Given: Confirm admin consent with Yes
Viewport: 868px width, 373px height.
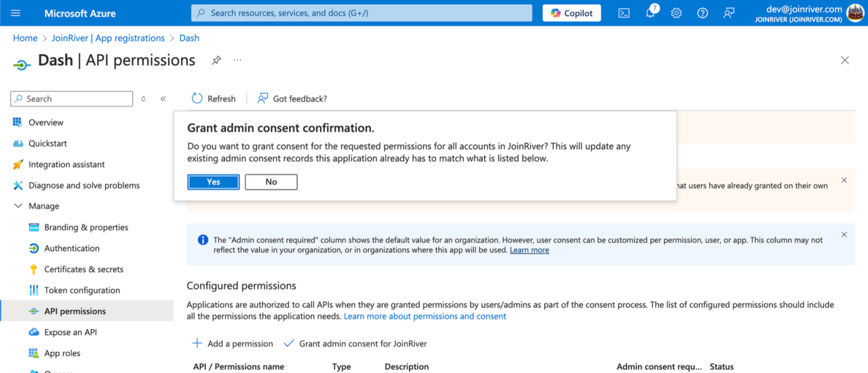Looking at the screenshot, I should click(x=214, y=182).
